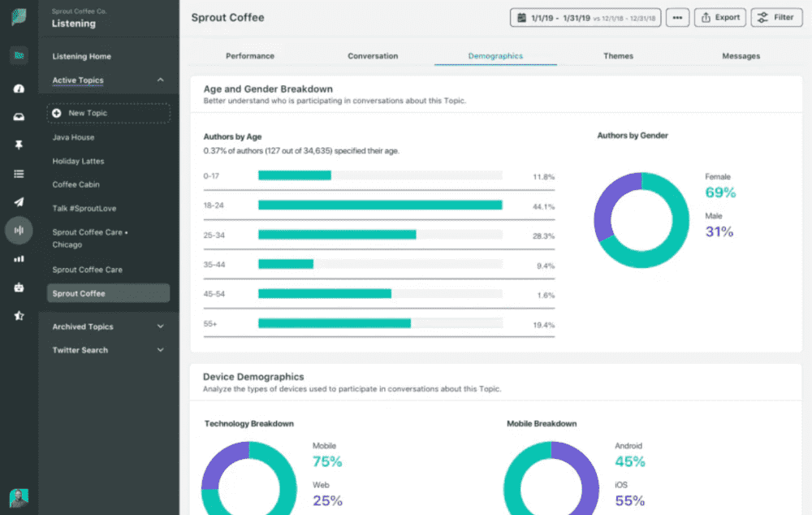Screen dimensions: 812x515
Task: Click the 18-24 age bar
Action: [x=380, y=206]
